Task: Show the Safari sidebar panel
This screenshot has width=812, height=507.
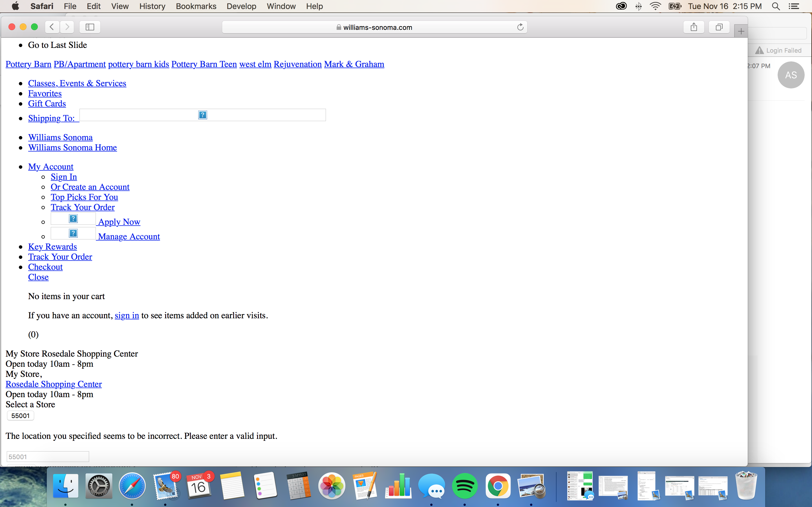Action: (90, 27)
